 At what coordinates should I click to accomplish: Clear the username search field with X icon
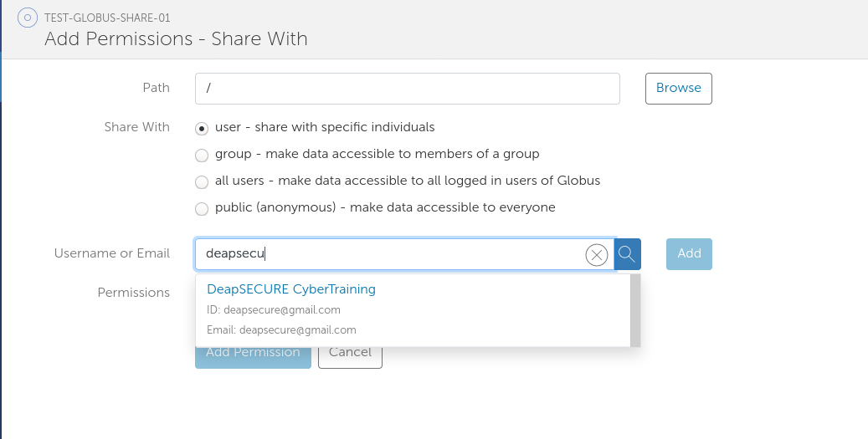[596, 255]
